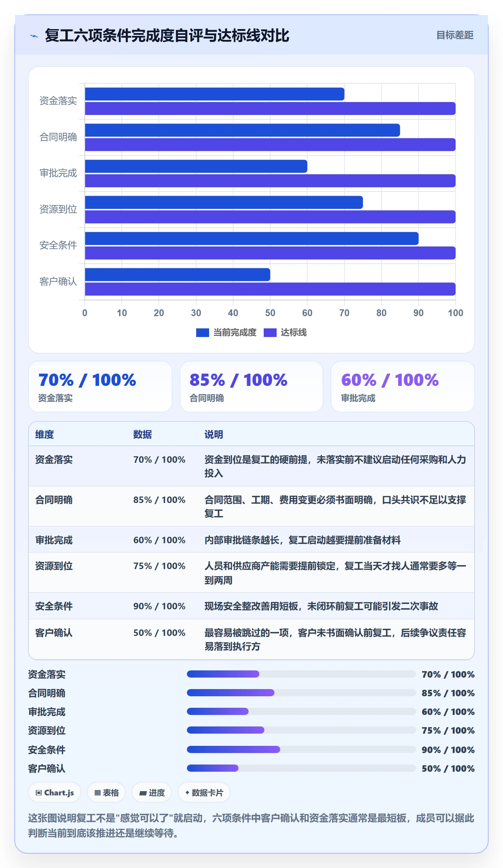Click the table description starting 内部审批链条越长
503x868 pixels.
(303, 540)
